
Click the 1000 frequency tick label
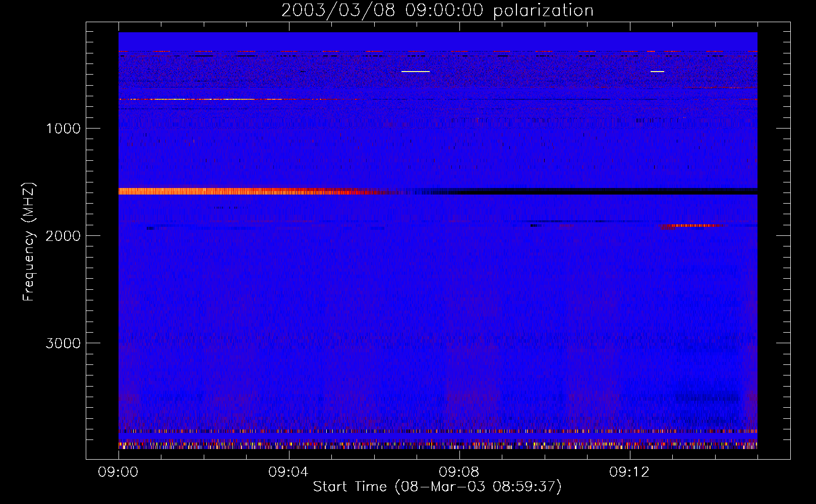coord(63,129)
